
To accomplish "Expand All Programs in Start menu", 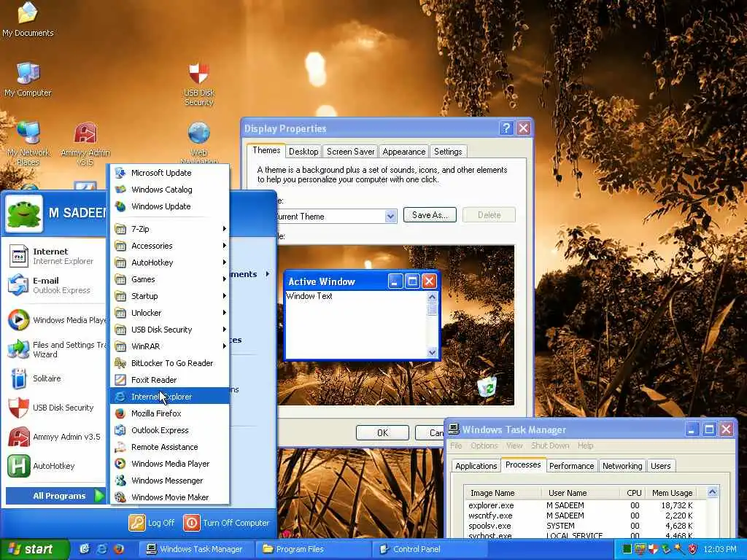I will click(x=55, y=496).
